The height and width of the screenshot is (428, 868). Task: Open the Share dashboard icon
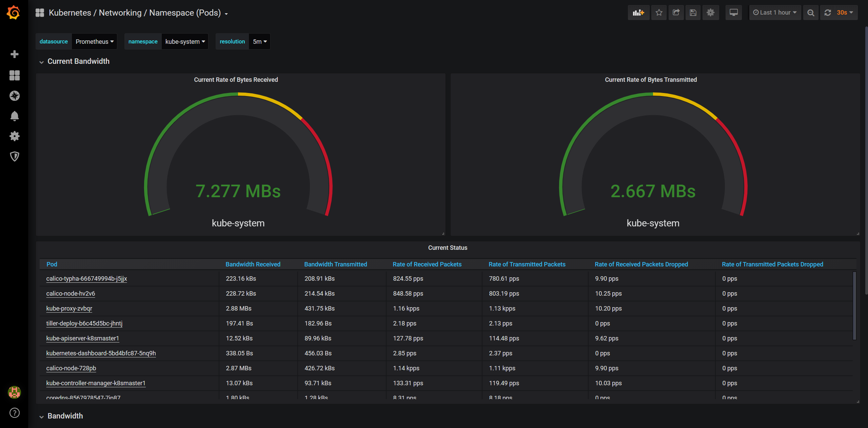click(x=676, y=13)
